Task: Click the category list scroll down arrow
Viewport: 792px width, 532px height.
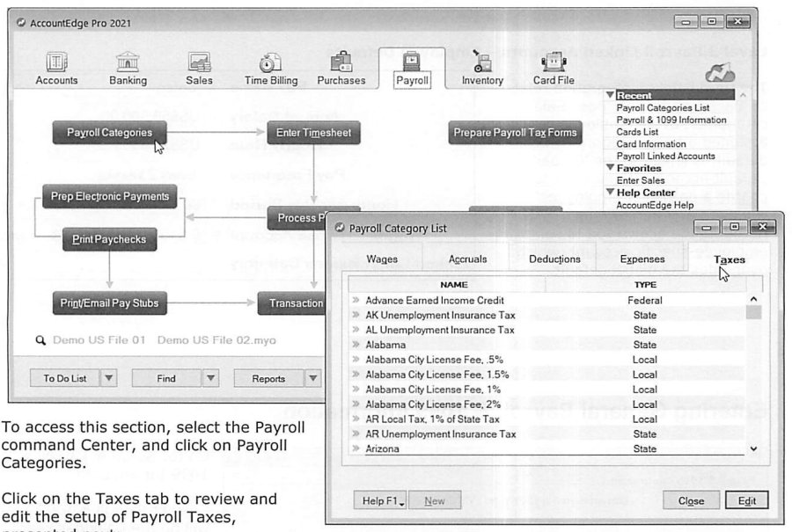Action: click(753, 448)
